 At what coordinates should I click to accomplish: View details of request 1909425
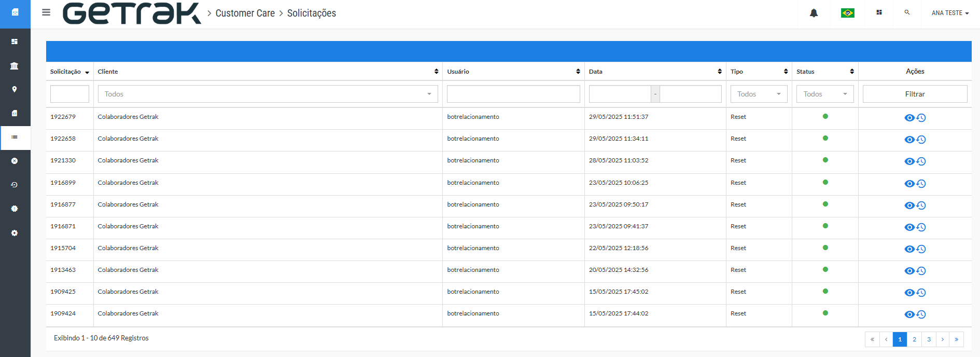click(909, 293)
